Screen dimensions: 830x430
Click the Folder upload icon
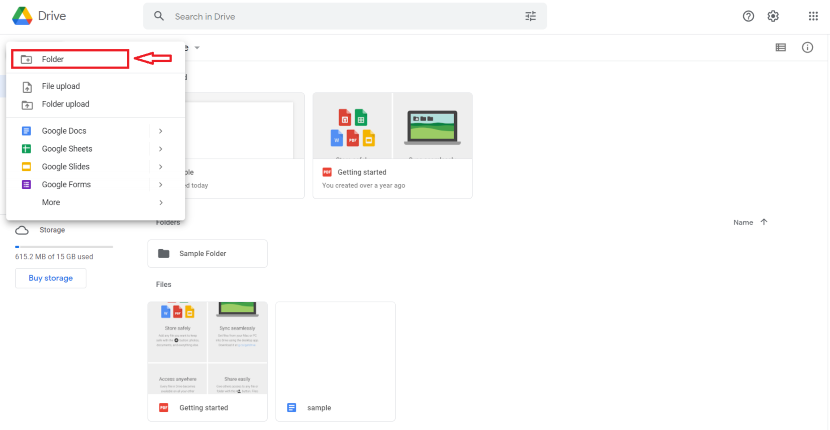[x=26, y=105]
